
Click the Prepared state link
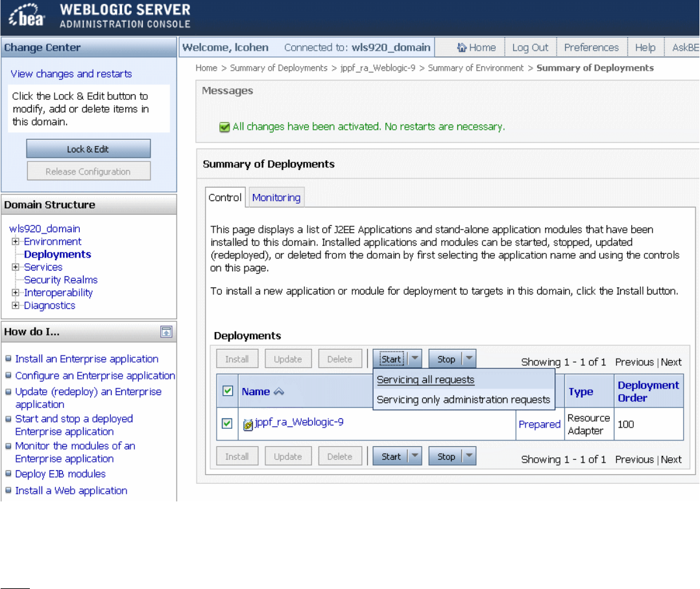coord(539,424)
